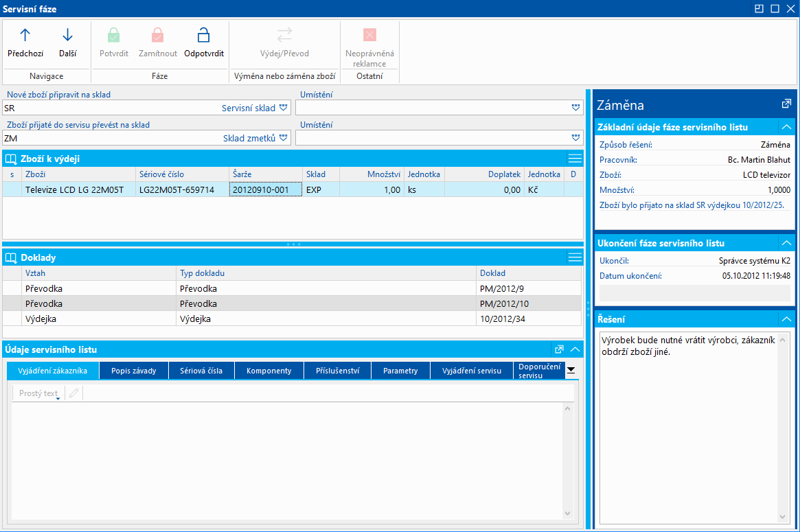Image resolution: width=800 pixels, height=532 pixels.
Task: Open the Prostý text format selector
Action: (x=39, y=393)
